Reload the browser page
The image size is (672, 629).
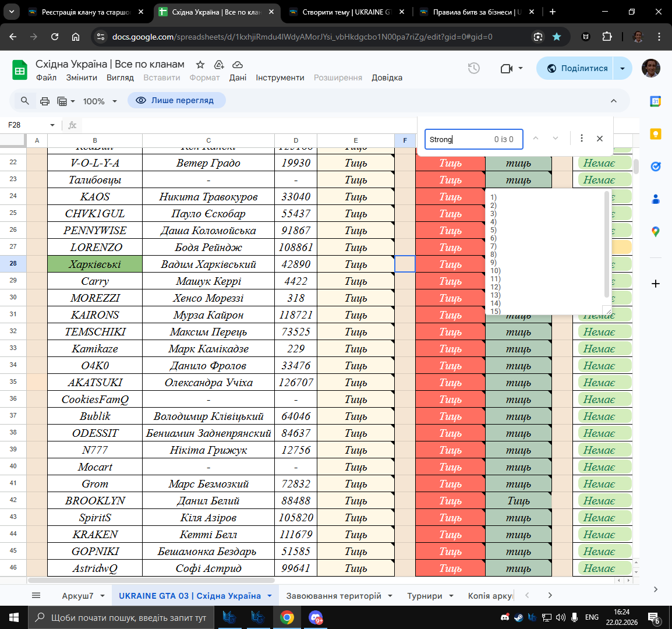(54, 37)
